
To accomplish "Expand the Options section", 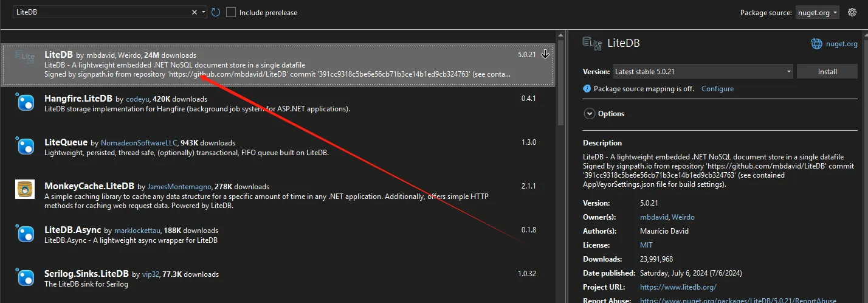I will [x=589, y=114].
